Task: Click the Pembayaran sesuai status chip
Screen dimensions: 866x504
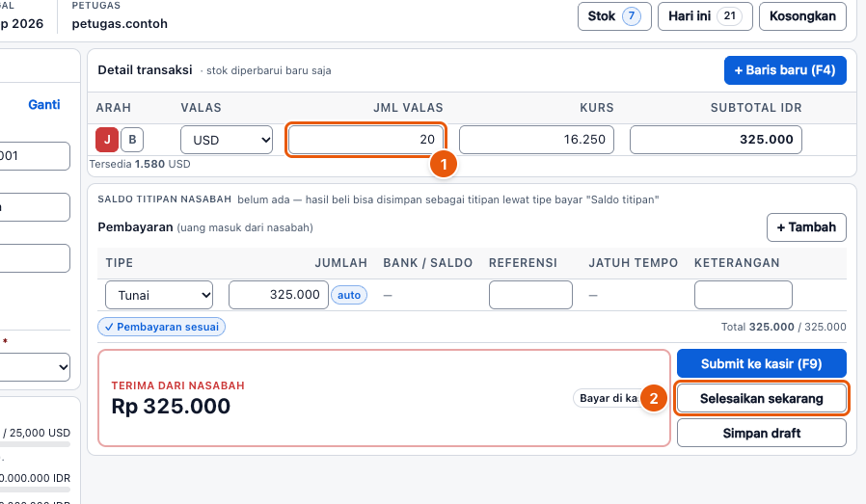Action: tap(162, 327)
